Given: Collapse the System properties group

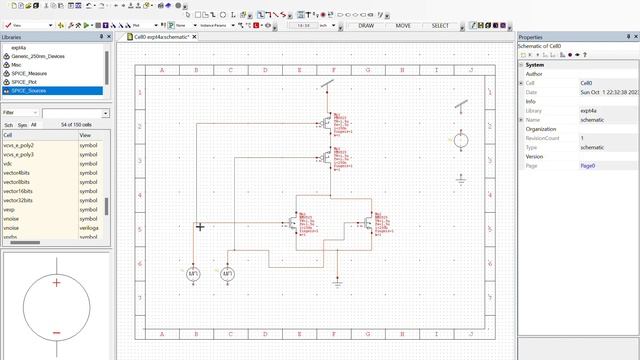Looking at the screenshot, I should coord(521,65).
